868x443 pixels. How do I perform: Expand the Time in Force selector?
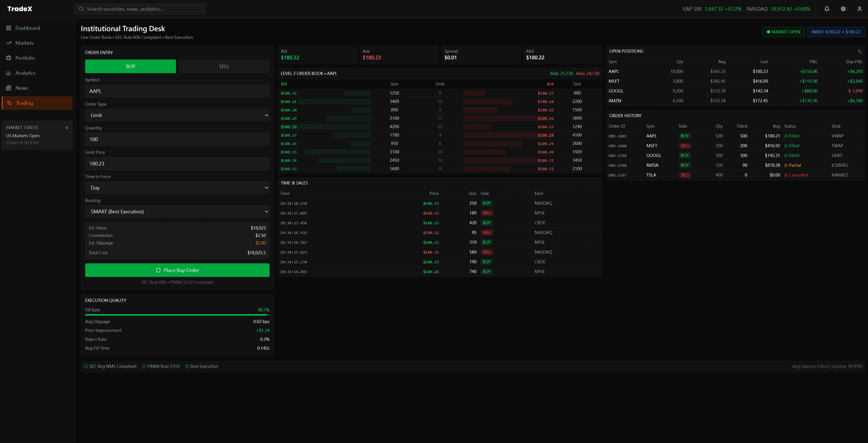[177, 187]
